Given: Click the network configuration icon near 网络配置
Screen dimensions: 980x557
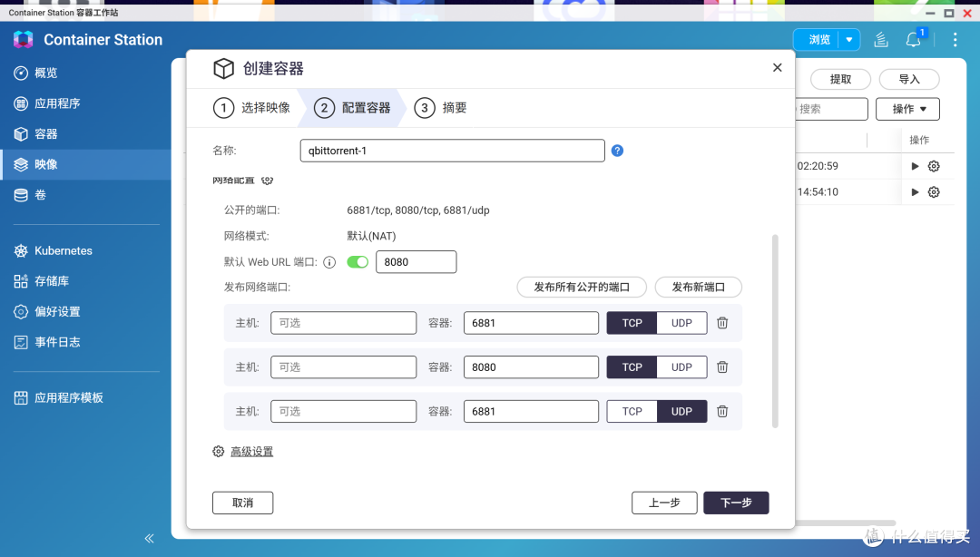Looking at the screenshot, I should (x=267, y=181).
